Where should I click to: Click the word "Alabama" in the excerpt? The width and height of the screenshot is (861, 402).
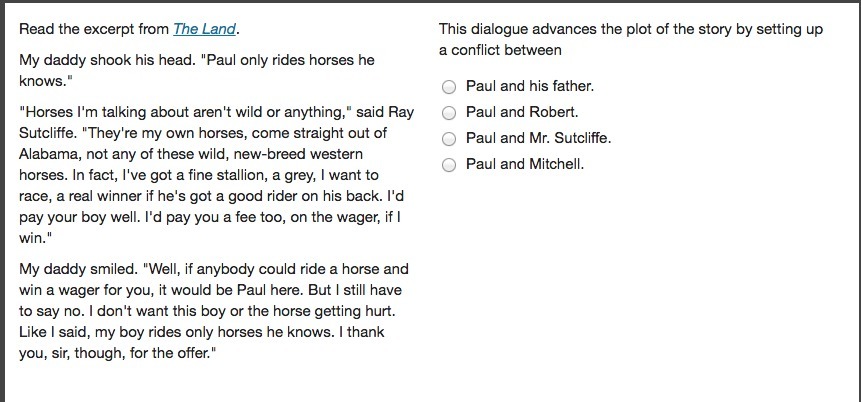tap(47, 154)
